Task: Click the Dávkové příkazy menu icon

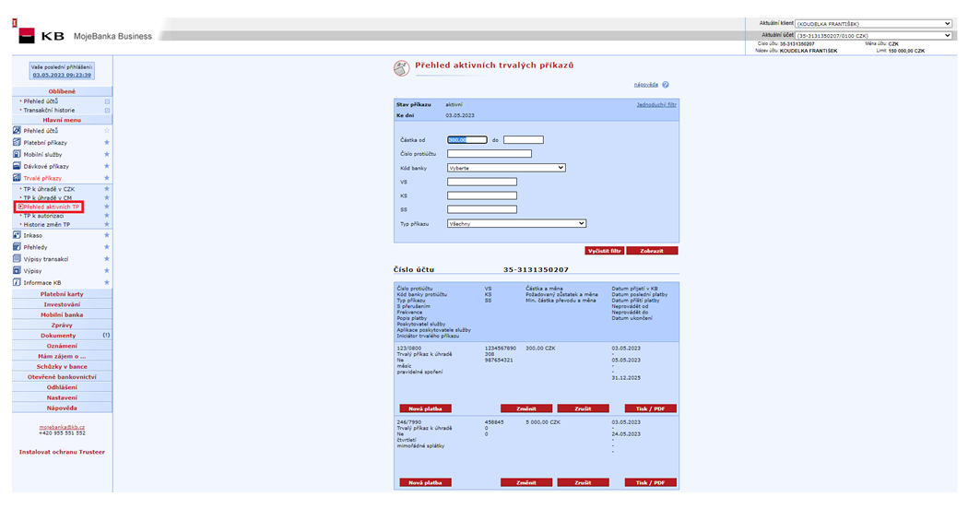Action: tap(17, 166)
